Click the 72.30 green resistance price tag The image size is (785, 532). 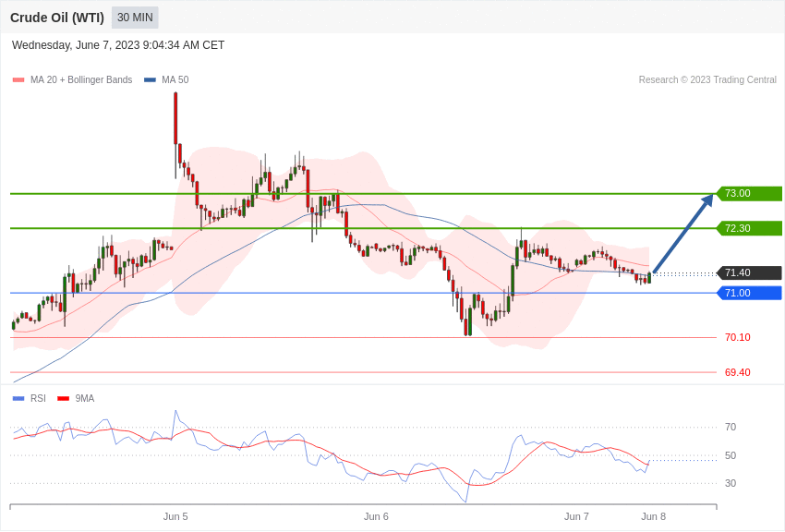[x=749, y=228]
